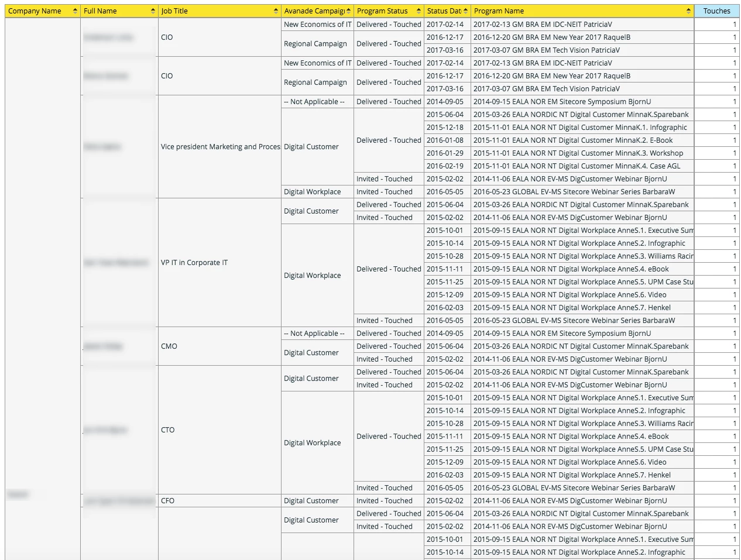Click the Full Name column sort arrows
The width and height of the screenshot is (741, 560).
153,11
